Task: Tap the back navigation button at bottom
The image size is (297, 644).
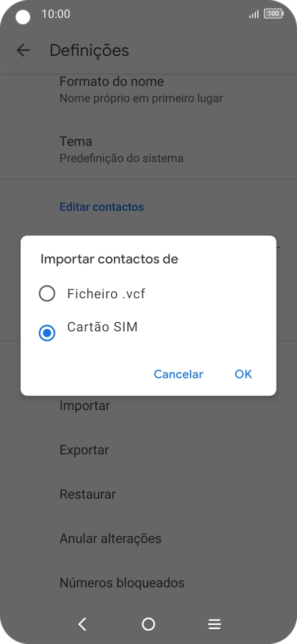Action: [x=82, y=624]
